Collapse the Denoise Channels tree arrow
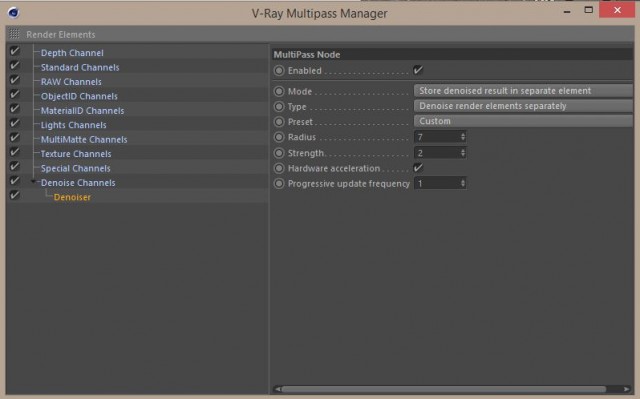This screenshot has height=399, width=640. 33,182
